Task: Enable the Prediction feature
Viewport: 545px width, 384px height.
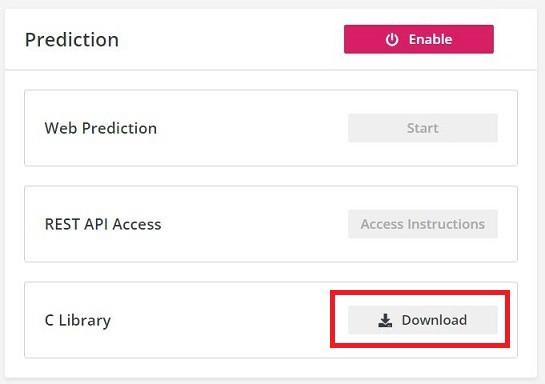Action: pos(419,39)
